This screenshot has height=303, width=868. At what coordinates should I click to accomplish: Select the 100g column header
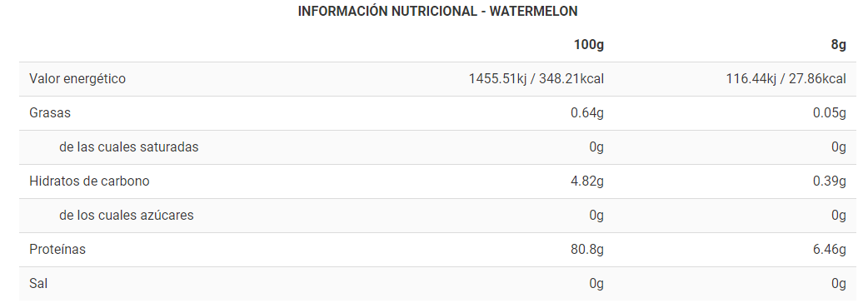[x=589, y=45]
